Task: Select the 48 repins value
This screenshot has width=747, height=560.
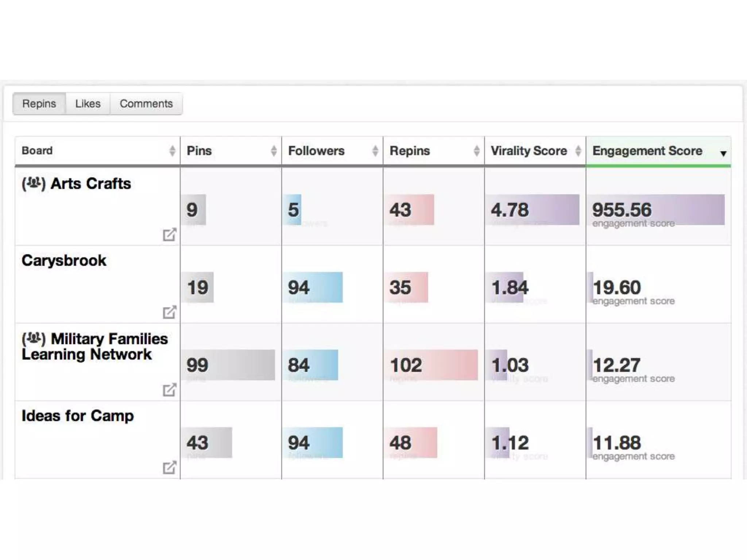Action: tap(400, 443)
